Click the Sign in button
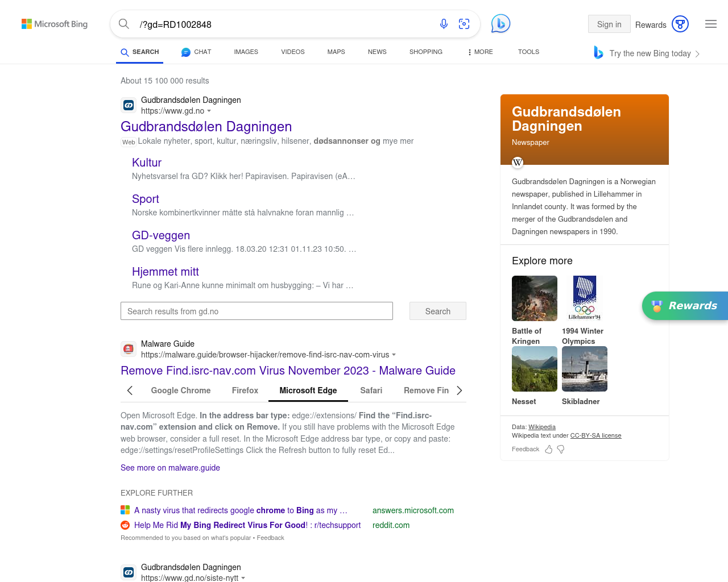728x582 pixels. tap(609, 24)
